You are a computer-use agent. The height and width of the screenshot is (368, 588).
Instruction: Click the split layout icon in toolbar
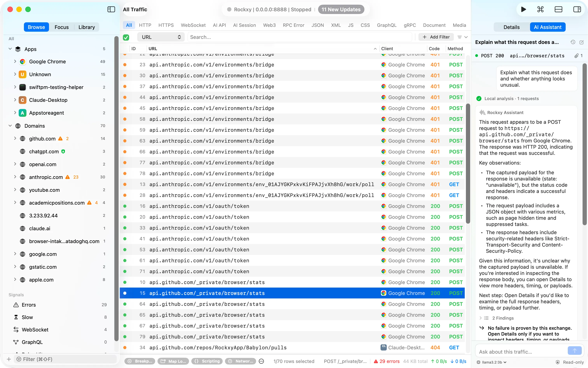point(558,9)
